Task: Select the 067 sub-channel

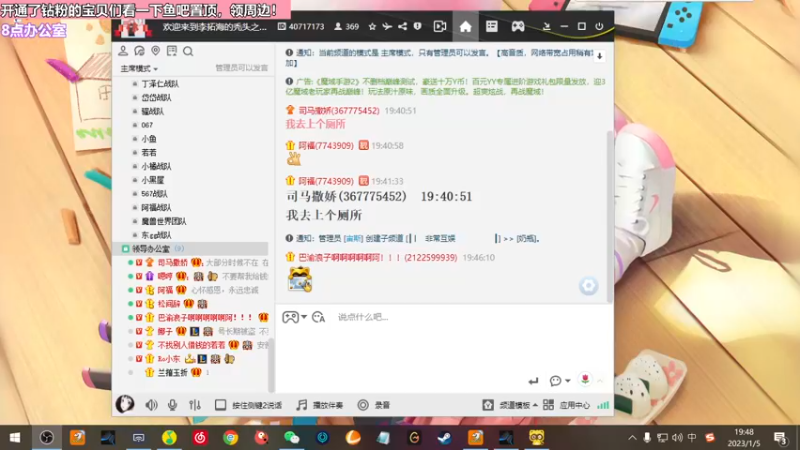Action: (147, 125)
